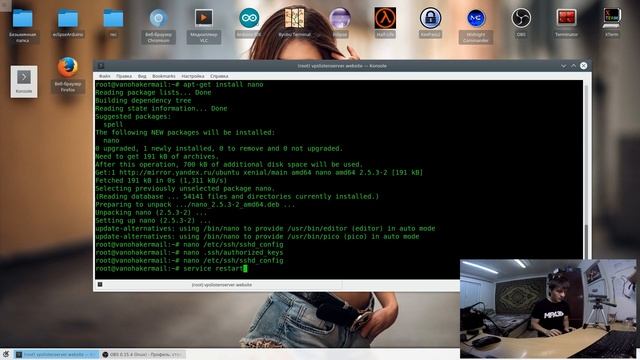Click the webcam overlay thumbnail
640x360 pixels.
click(x=548, y=309)
